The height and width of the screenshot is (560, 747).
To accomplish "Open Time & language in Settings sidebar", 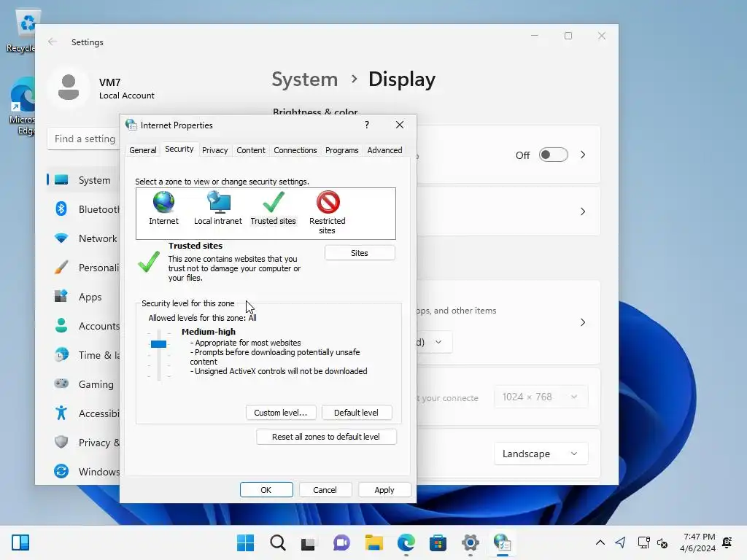I will [x=83, y=355].
